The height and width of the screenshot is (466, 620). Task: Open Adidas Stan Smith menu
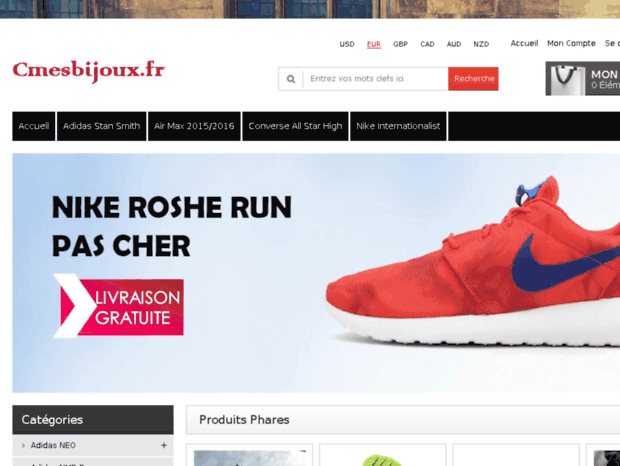[x=102, y=126]
